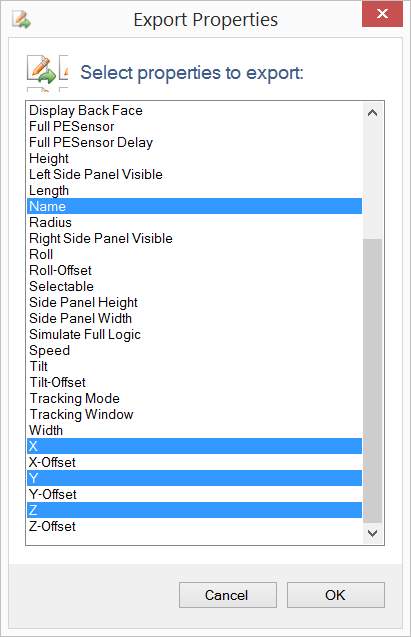Select the X-Offset list item
The width and height of the screenshot is (411, 637).
pyautogui.click(x=195, y=462)
